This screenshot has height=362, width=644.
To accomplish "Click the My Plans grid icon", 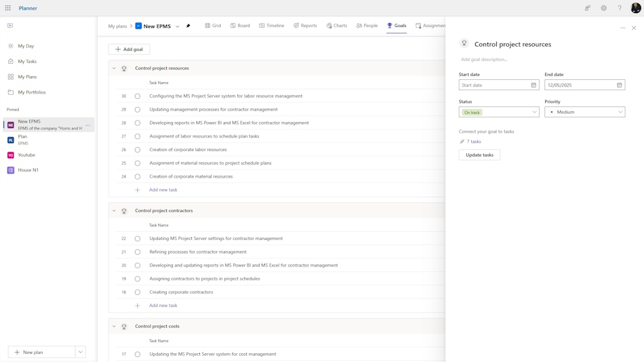I will coord(11,77).
